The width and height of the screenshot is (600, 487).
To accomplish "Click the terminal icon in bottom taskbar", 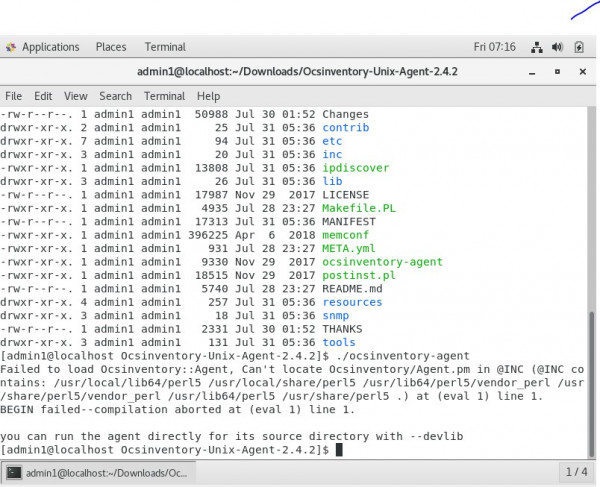I will [14, 473].
